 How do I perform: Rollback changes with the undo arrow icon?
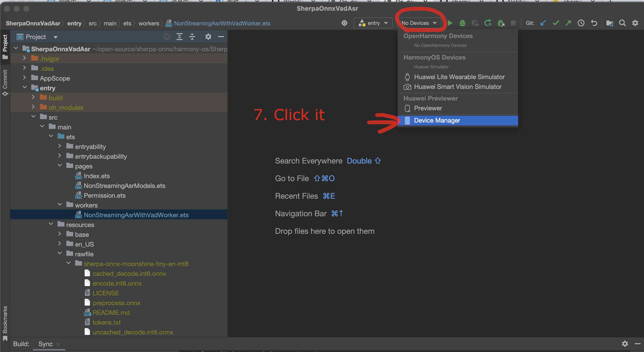pyautogui.click(x=594, y=23)
